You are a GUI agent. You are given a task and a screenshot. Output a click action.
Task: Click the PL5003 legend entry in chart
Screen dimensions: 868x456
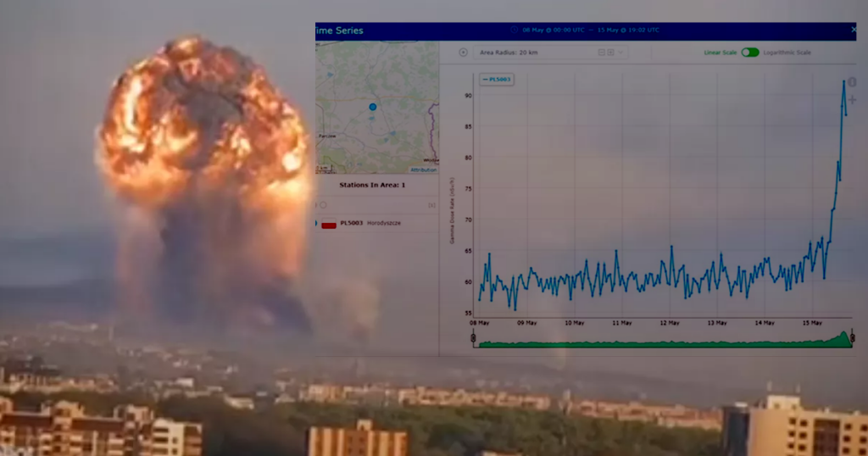click(x=497, y=80)
